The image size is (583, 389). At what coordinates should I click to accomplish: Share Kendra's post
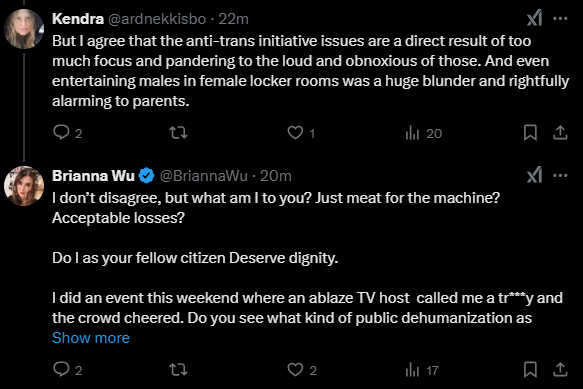click(560, 132)
